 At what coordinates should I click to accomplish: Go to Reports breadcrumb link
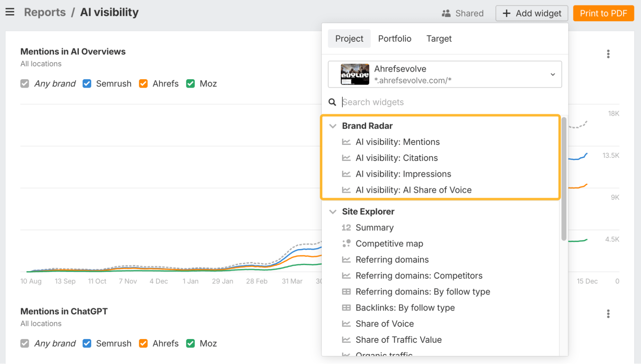(x=45, y=12)
